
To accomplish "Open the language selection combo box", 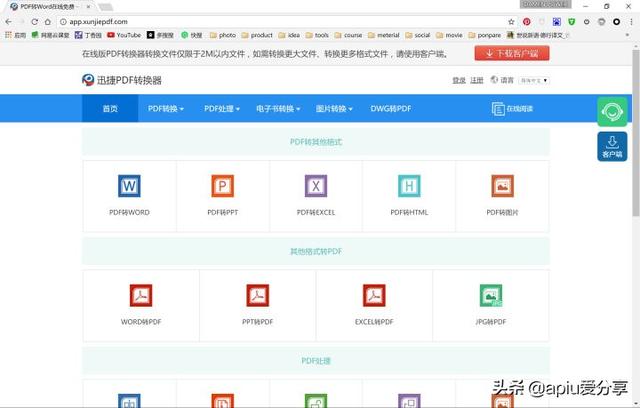I will (x=534, y=80).
